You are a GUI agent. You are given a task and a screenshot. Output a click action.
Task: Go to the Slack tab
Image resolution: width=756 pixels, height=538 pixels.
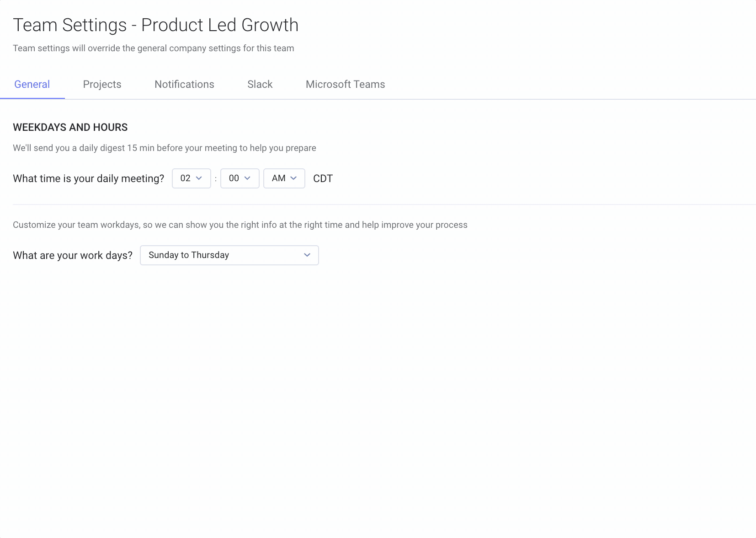pyautogui.click(x=260, y=85)
